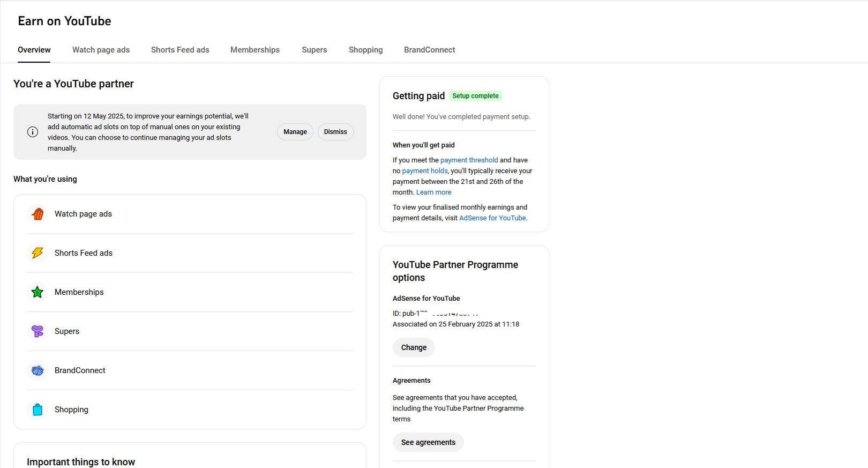The height and width of the screenshot is (468, 868).
Task: Click the YouTube Partner Programme options heading
Action: tap(455, 271)
